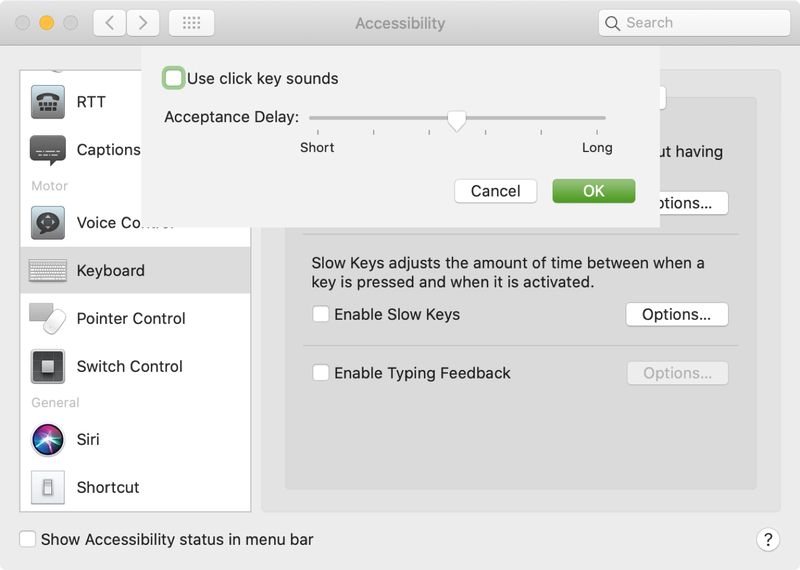Go forward with the right arrow button
This screenshot has width=800, height=570.
coord(143,23)
